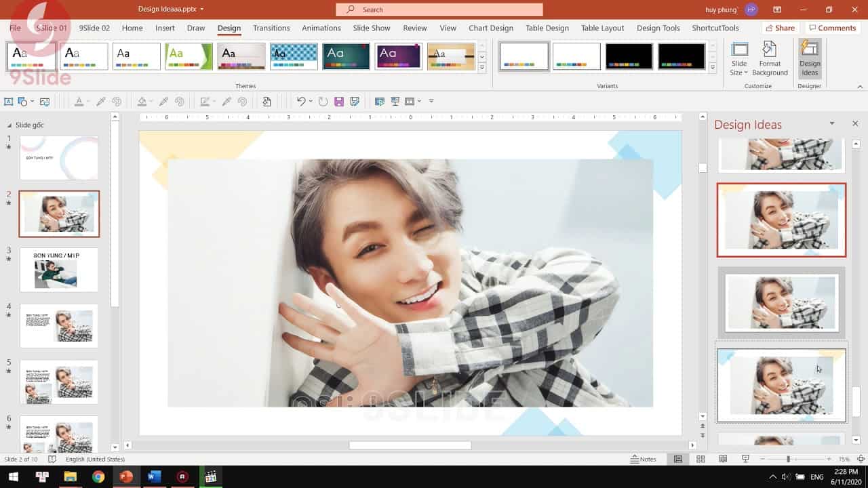Screen dimensions: 868x488
Task: Redo using the Quick Access Toolbar icon
Action: coord(322,101)
